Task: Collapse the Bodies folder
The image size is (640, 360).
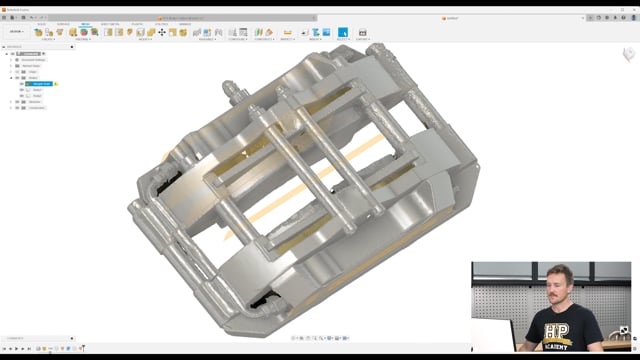Action: pyautogui.click(x=11, y=78)
